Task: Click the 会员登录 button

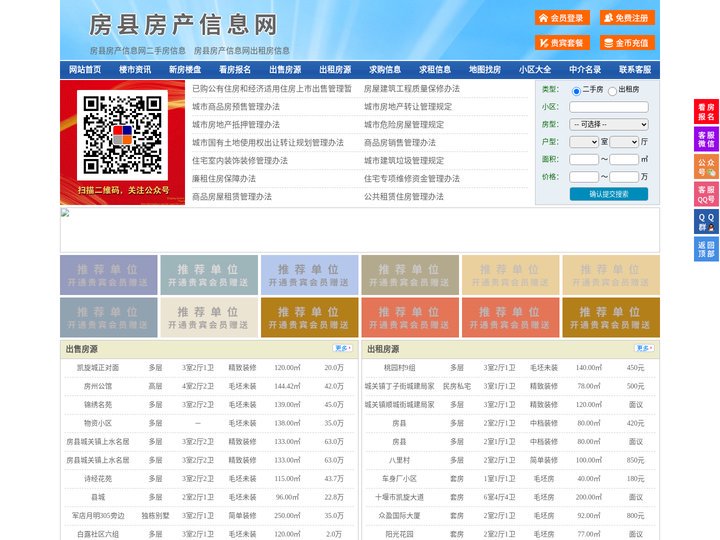Action: [x=562, y=18]
